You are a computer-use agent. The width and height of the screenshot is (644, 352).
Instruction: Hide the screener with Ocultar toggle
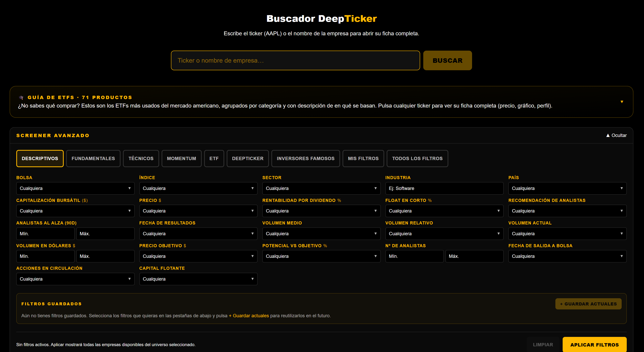click(x=616, y=135)
